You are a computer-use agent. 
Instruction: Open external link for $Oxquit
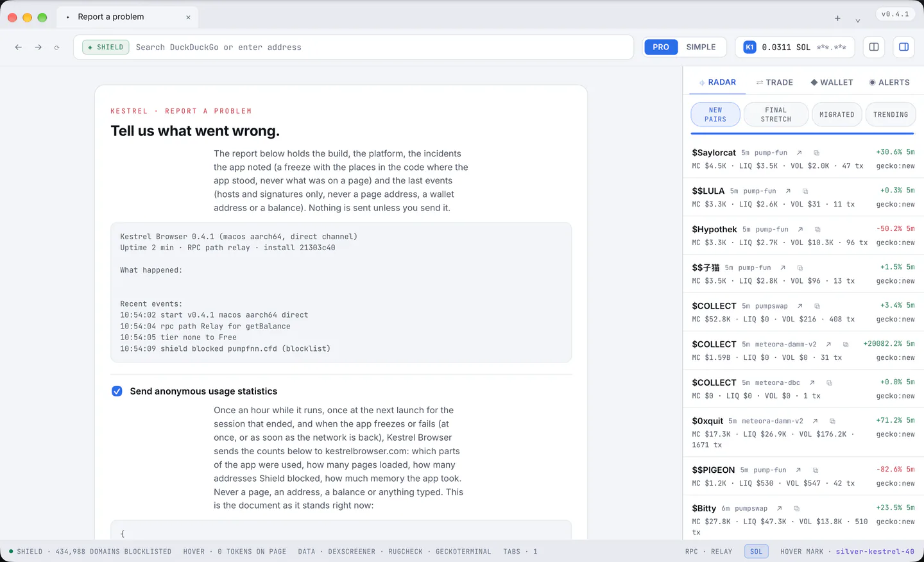point(815,422)
